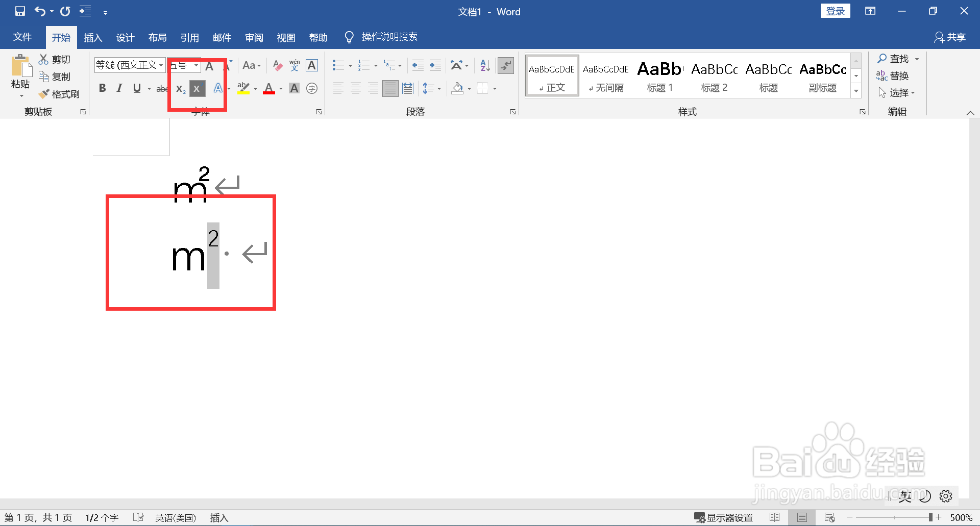The width and height of the screenshot is (980, 526).
Task: Open the font name dropdown
Action: coord(161,65)
